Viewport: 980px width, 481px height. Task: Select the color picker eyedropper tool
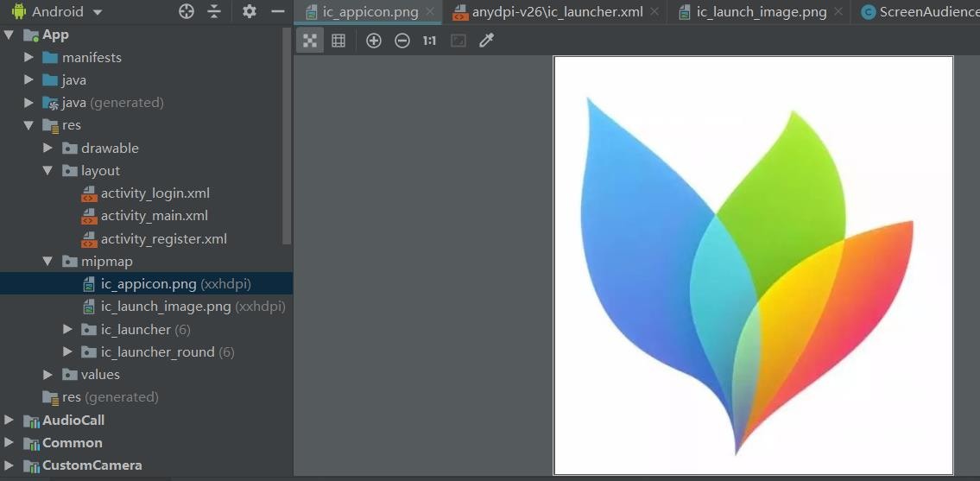coord(486,41)
